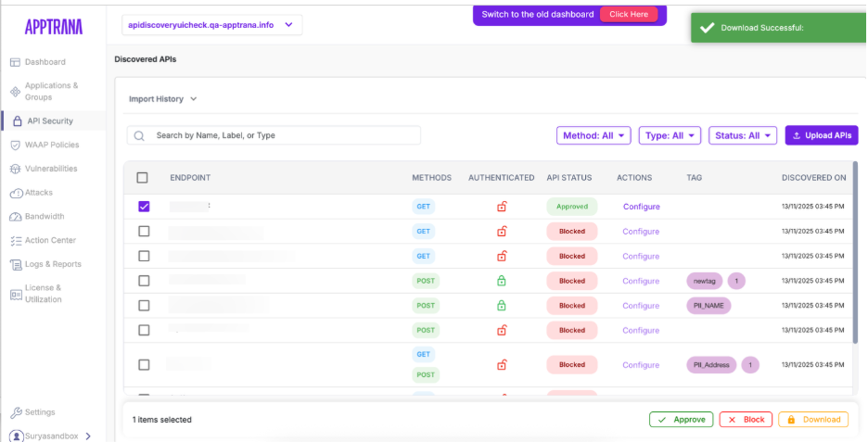Check the second endpoint row checkbox

pos(144,231)
